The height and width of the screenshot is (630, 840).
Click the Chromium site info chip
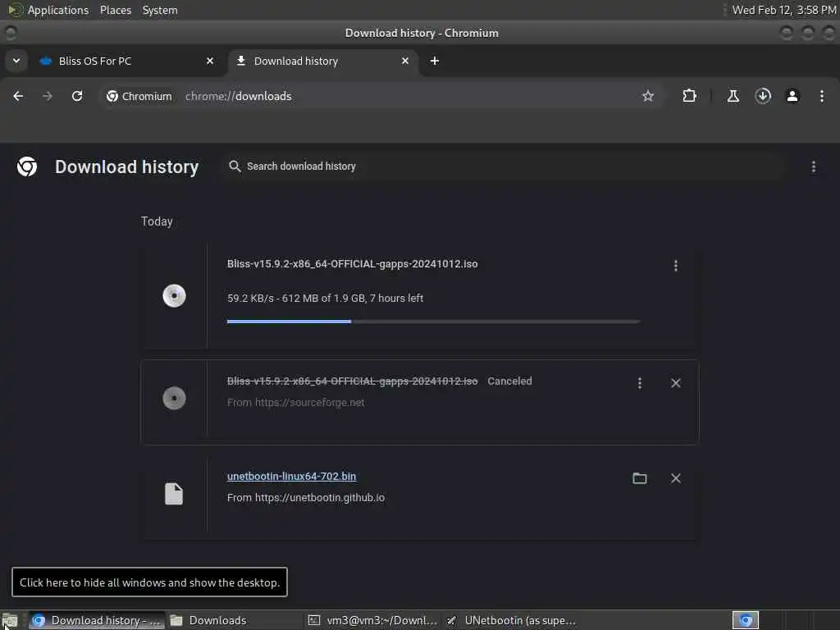pos(139,96)
